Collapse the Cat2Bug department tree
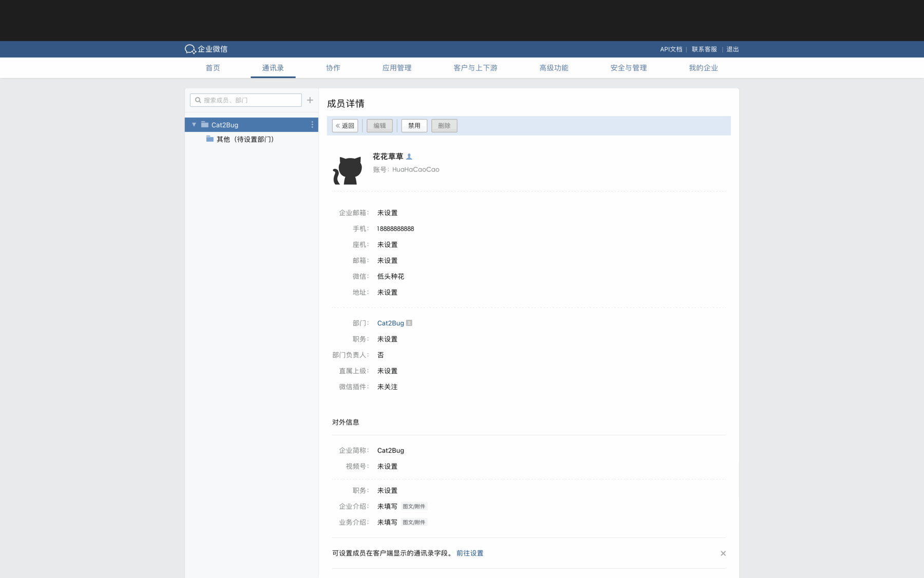This screenshot has width=924, height=578. 194,125
